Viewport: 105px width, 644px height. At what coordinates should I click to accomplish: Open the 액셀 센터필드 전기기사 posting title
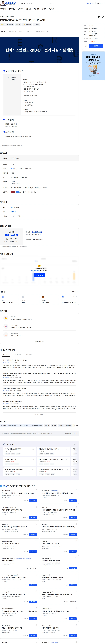point(12,510)
